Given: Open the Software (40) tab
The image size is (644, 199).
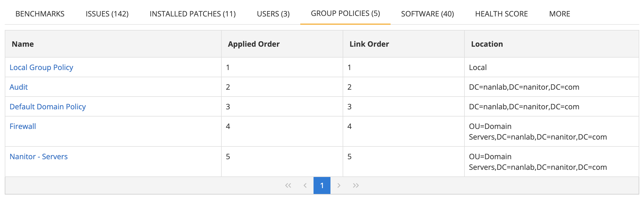Looking at the screenshot, I should point(427,14).
